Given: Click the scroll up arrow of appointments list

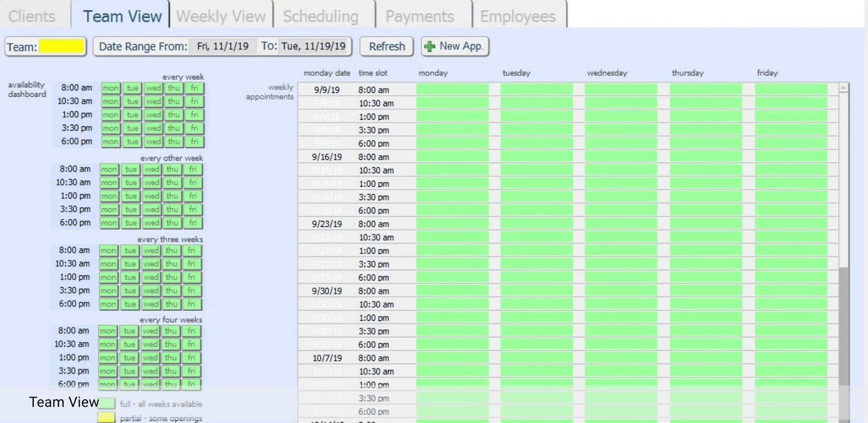Looking at the screenshot, I should (843, 88).
